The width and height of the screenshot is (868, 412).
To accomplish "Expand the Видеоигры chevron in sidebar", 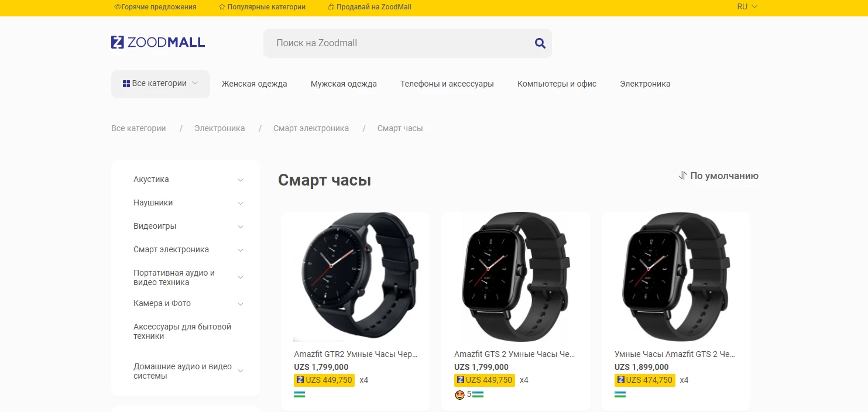I will point(241,226).
